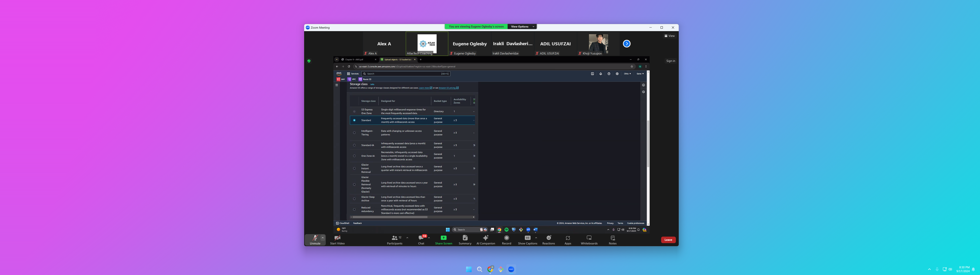The width and height of the screenshot is (980, 275).
Task: Open Reactions menu
Action: tap(549, 238)
